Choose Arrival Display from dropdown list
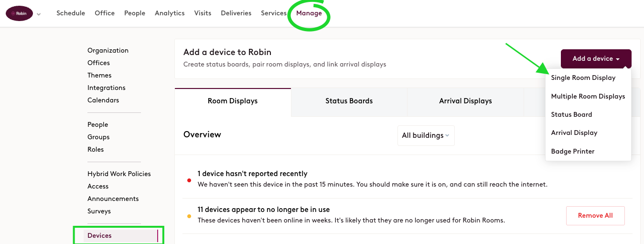Viewport: 644px width, 244px height. (x=574, y=133)
